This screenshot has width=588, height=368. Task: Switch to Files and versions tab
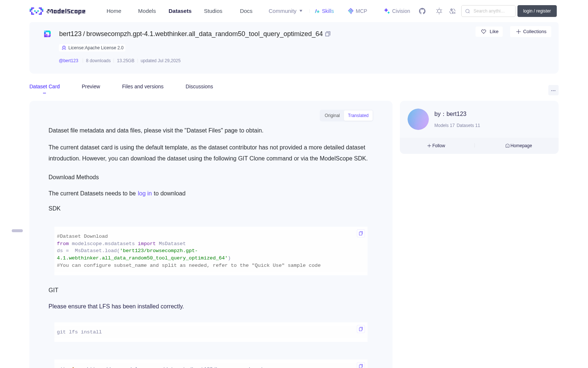coord(143,86)
